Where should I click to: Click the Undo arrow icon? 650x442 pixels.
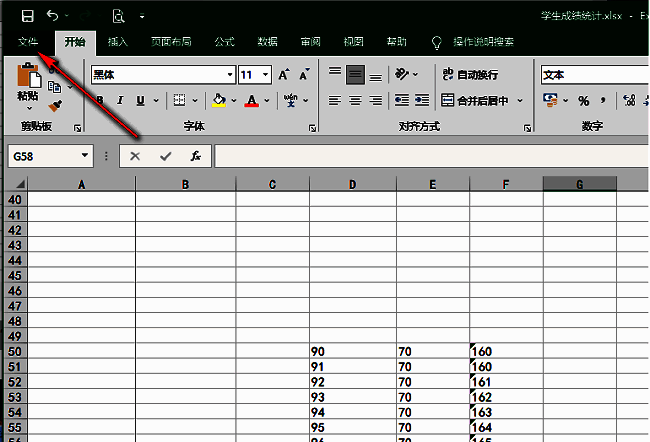point(52,16)
